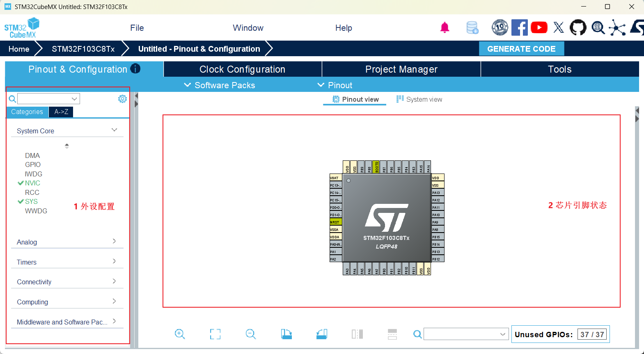The width and height of the screenshot is (644, 354).
Task: Click the info icon beside Pinout & Configuration
Action: (x=135, y=69)
